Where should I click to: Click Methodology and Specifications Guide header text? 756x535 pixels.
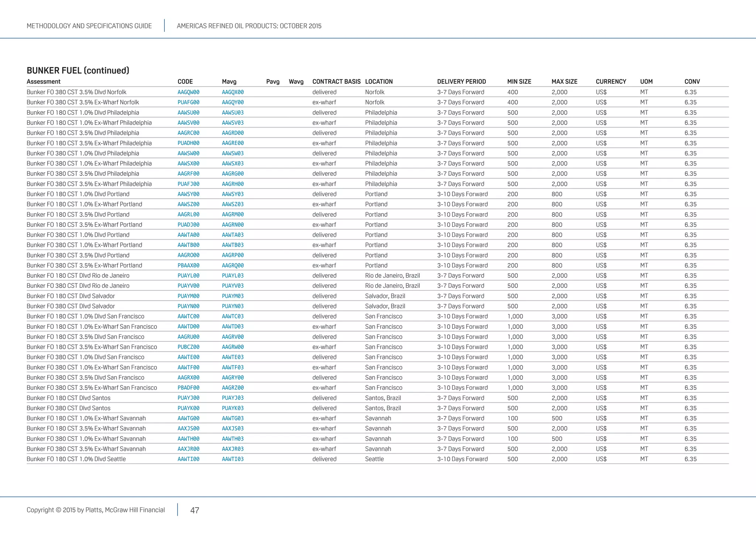pyautogui.click(x=89, y=26)
